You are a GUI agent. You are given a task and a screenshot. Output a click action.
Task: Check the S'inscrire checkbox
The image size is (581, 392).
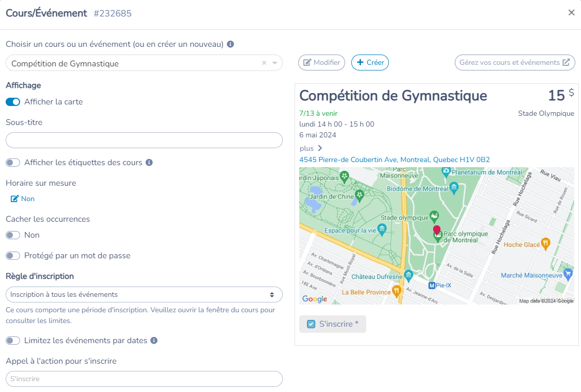(x=311, y=324)
